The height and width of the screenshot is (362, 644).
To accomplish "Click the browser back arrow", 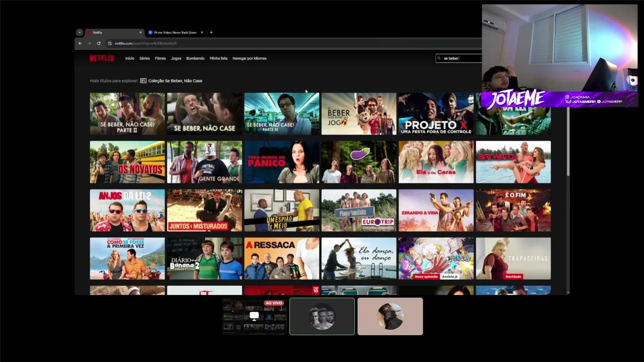I will [x=80, y=43].
